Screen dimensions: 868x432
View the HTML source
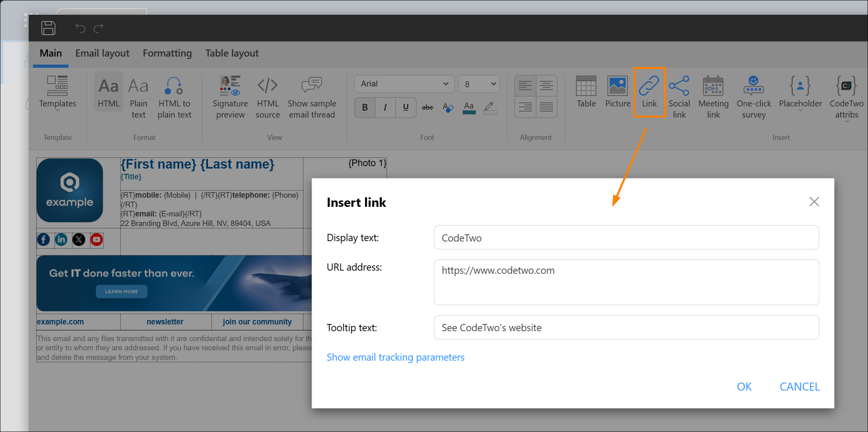tap(268, 98)
